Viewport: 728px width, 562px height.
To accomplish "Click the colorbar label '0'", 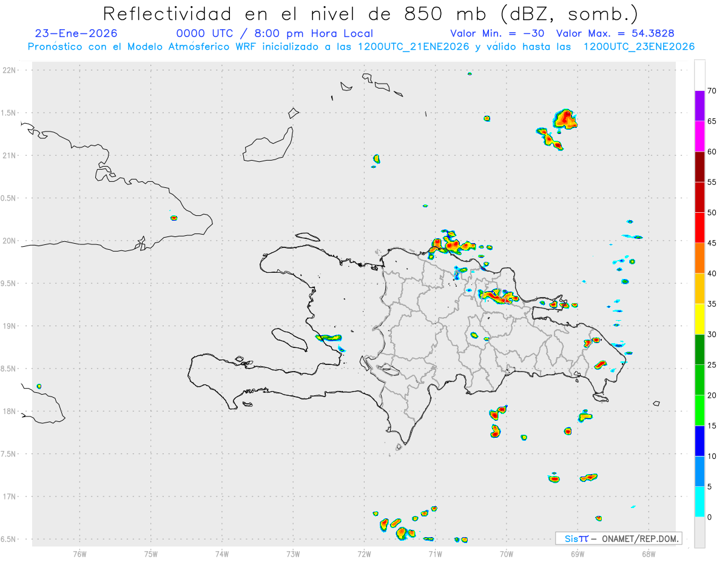I will [709, 517].
